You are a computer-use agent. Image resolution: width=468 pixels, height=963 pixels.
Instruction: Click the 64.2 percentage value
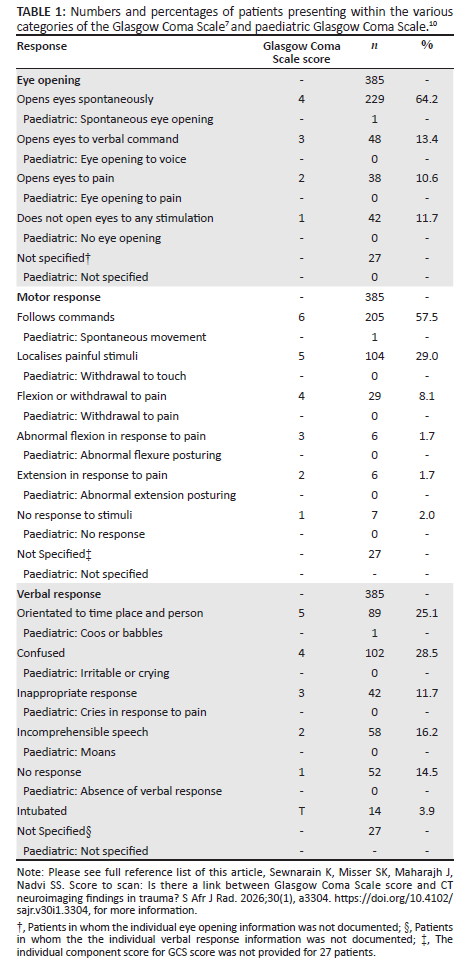point(427,99)
